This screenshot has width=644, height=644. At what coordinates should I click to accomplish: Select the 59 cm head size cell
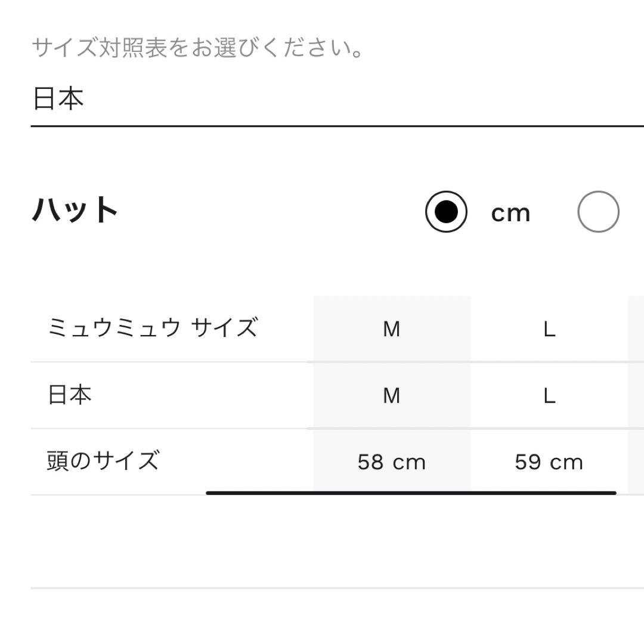click(x=550, y=460)
